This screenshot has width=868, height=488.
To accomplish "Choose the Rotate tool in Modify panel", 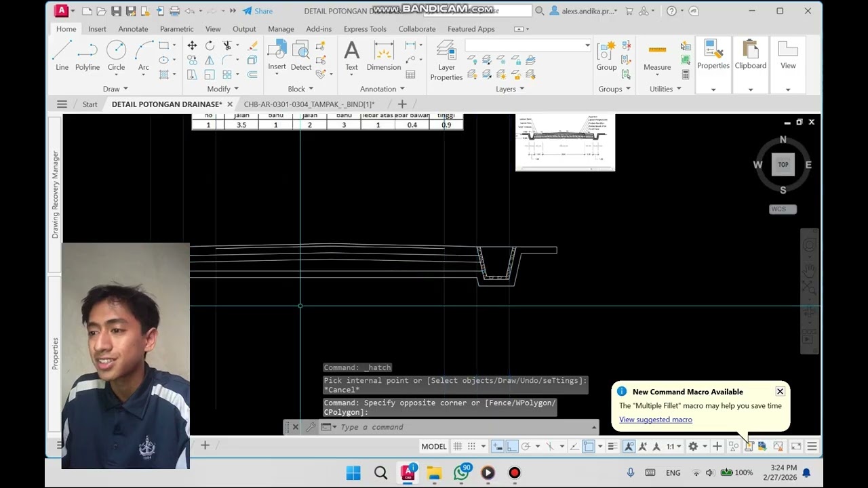I will pyautogui.click(x=210, y=45).
